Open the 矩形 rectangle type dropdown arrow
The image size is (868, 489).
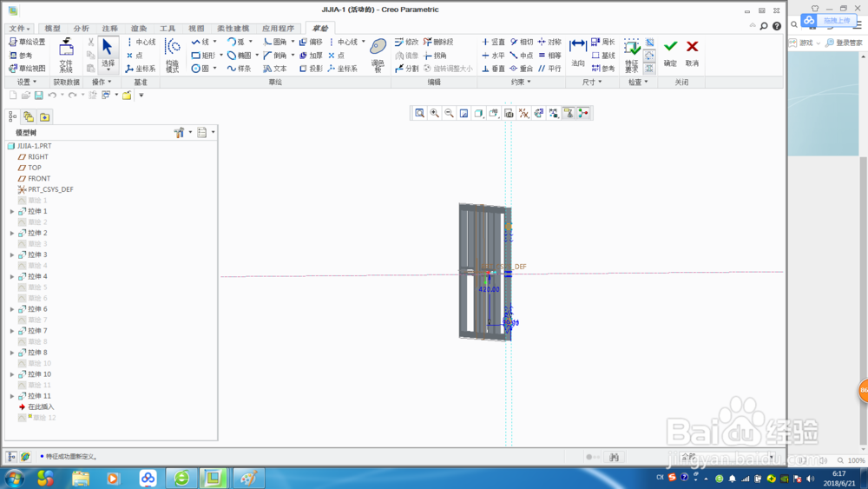(220, 56)
